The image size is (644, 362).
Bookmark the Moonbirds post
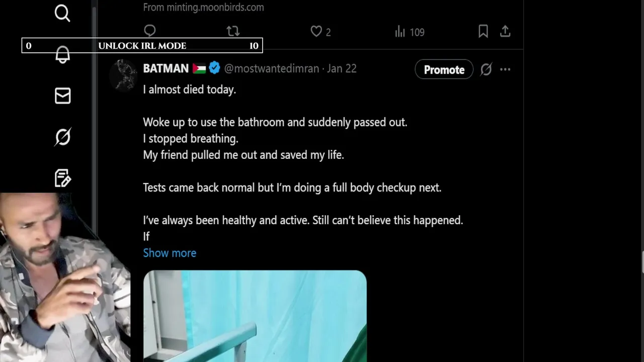[x=483, y=32]
